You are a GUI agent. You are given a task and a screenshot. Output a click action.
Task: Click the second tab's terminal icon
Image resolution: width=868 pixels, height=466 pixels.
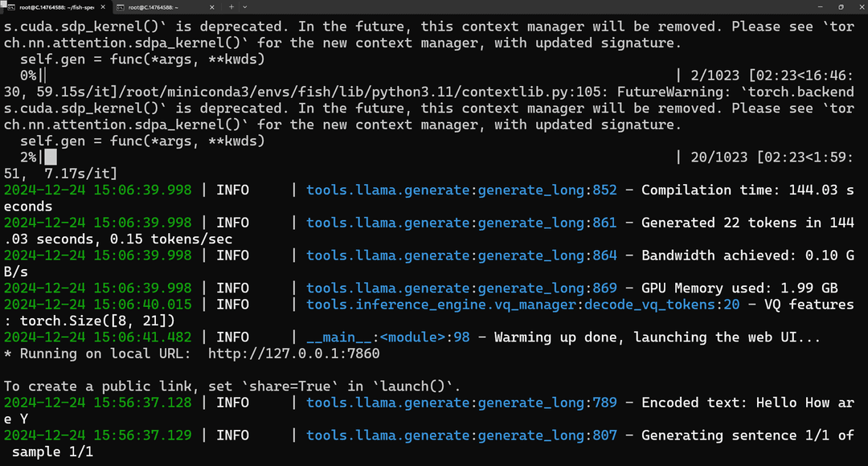(x=120, y=7)
